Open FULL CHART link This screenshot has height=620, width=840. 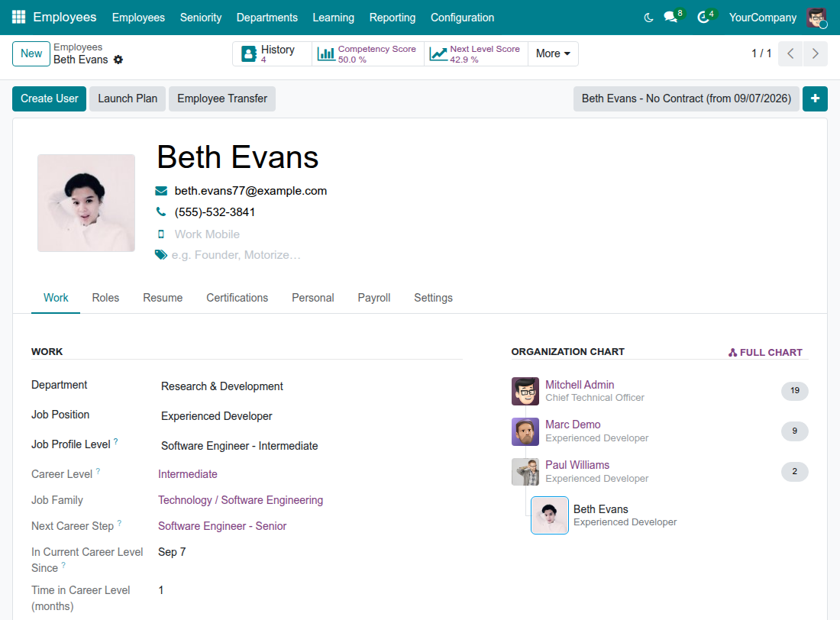click(x=765, y=353)
